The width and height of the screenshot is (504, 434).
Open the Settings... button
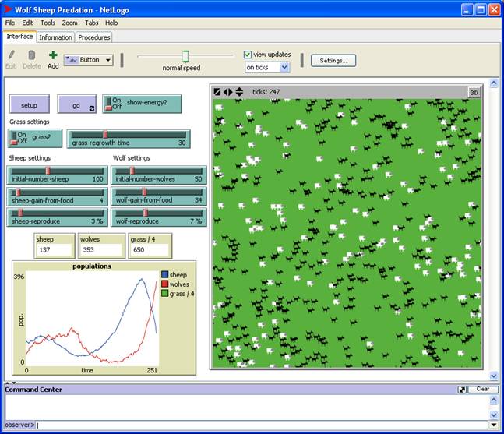tap(333, 61)
